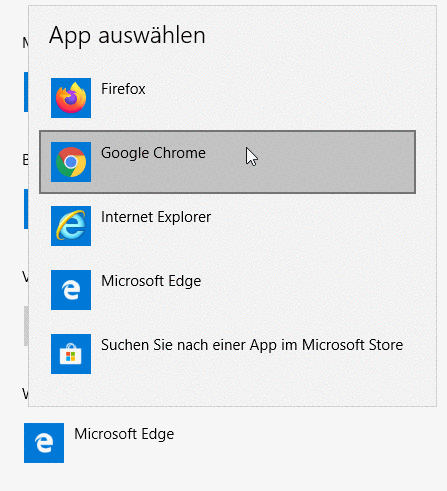The image size is (447, 491).
Task: Select the Firefox flame logo icon
Action: [71, 98]
